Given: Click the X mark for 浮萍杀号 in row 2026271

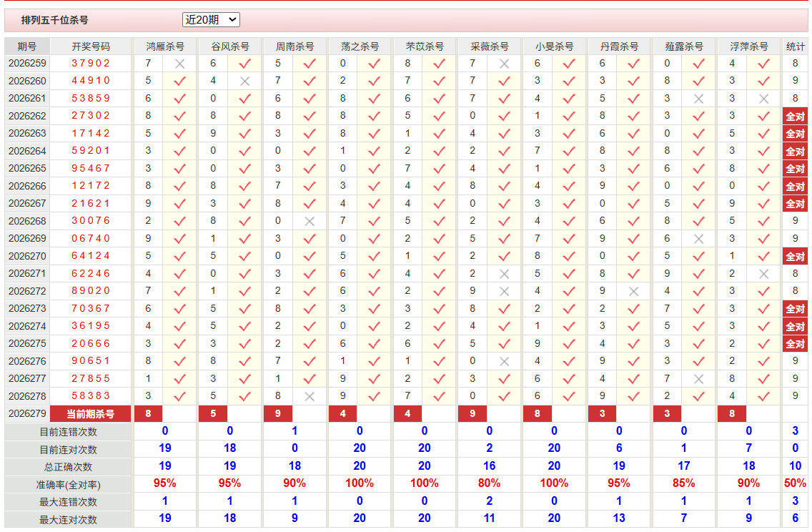Looking at the screenshot, I should tap(763, 274).
